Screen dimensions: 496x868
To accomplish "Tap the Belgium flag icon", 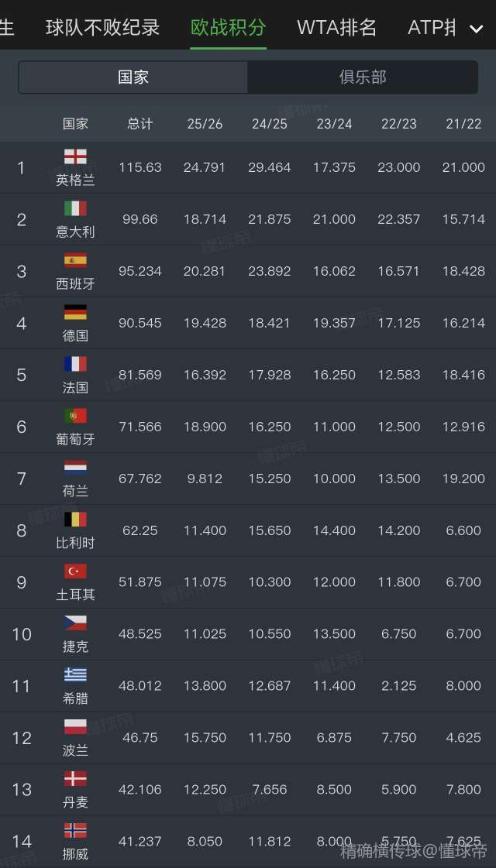I will pos(75,520).
